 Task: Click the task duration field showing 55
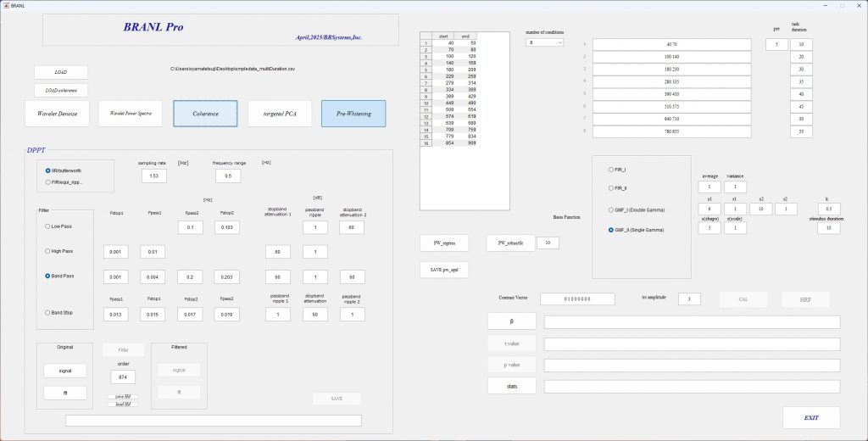point(802,131)
